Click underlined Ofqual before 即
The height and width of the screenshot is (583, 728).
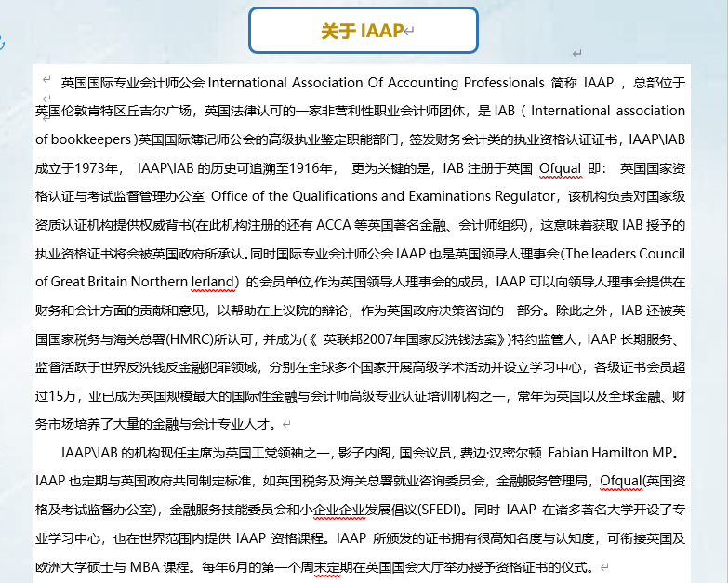pos(560,168)
